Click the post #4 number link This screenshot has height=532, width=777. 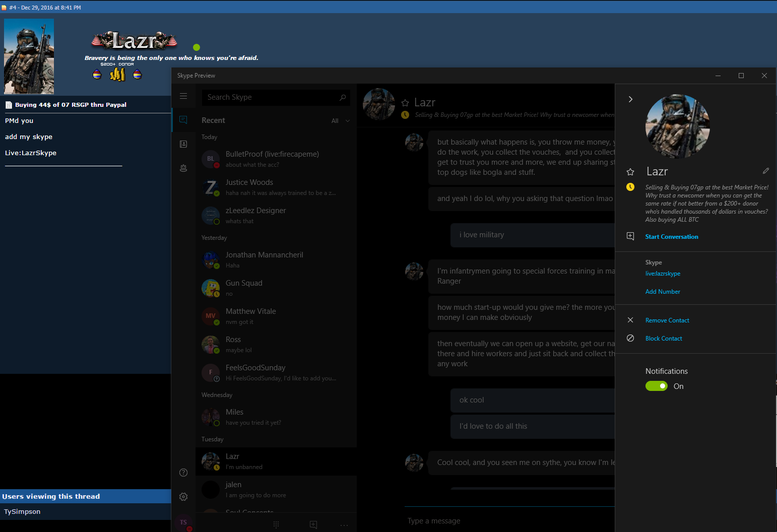coord(13,8)
